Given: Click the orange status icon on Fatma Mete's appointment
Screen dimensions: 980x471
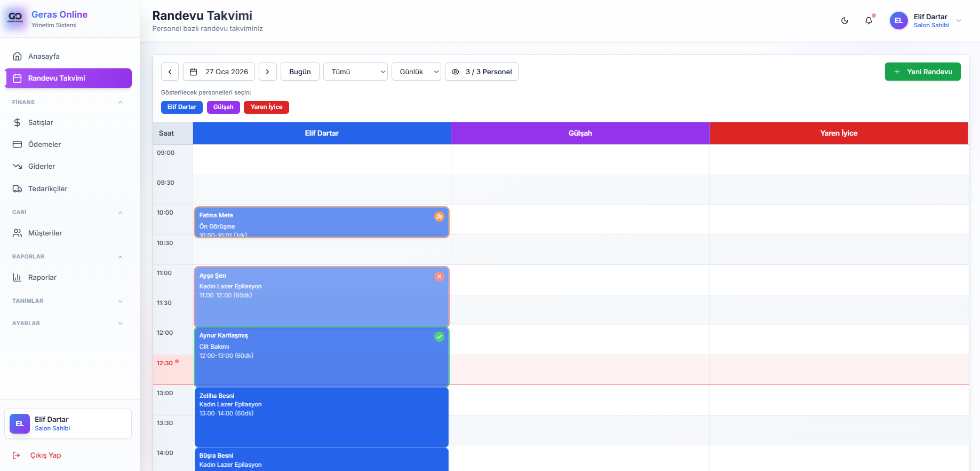Looking at the screenshot, I should pyautogui.click(x=439, y=216).
